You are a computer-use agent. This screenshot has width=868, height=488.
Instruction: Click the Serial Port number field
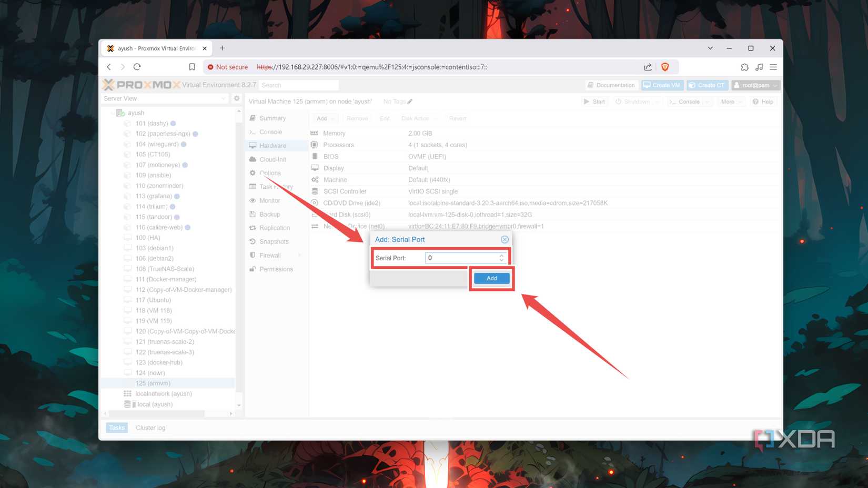coord(462,258)
